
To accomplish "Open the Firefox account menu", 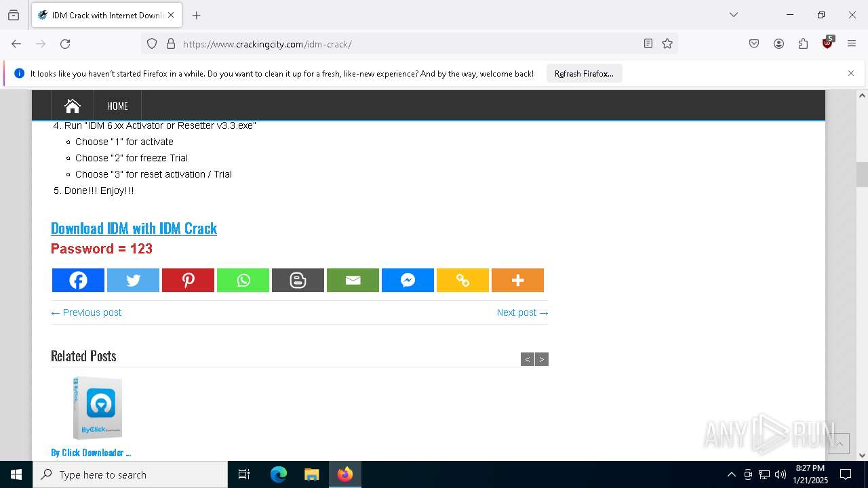I will pos(778,44).
